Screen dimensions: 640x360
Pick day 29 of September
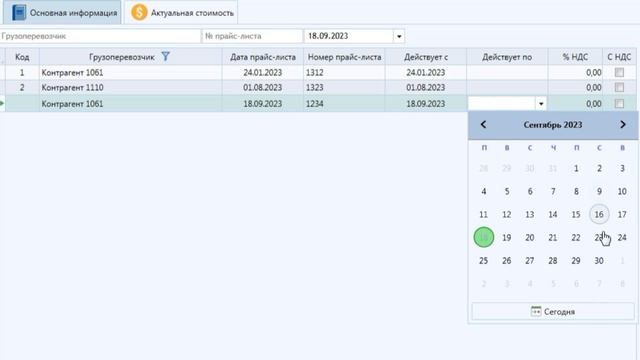pyautogui.click(x=576, y=260)
